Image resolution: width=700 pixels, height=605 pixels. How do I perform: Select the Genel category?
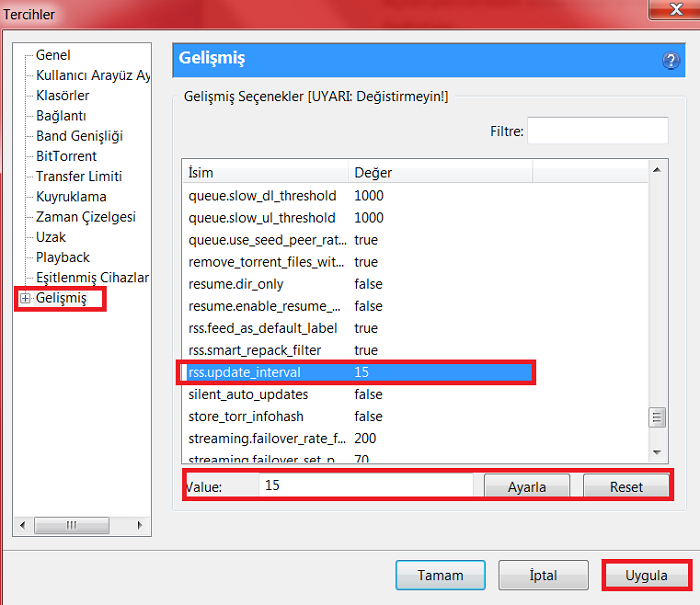pos(53,55)
